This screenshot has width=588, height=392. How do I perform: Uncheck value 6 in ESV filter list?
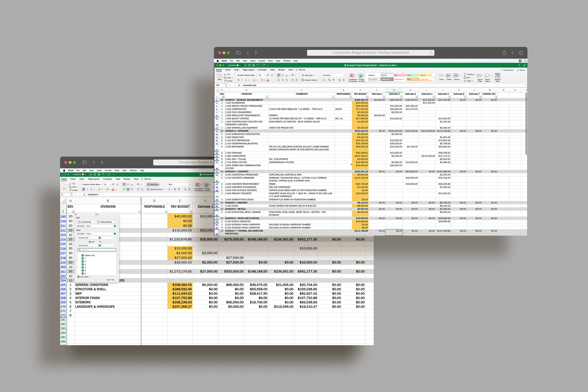click(82, 273)
